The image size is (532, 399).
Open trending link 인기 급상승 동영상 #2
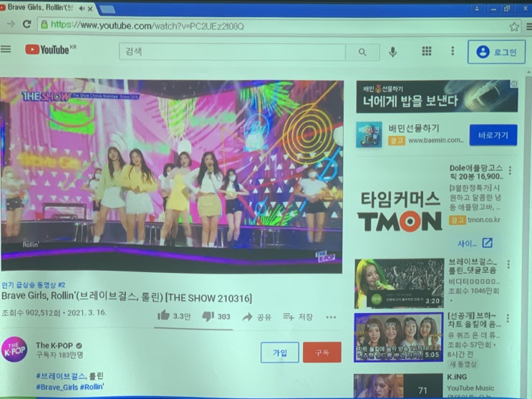[x=33, y=285]
